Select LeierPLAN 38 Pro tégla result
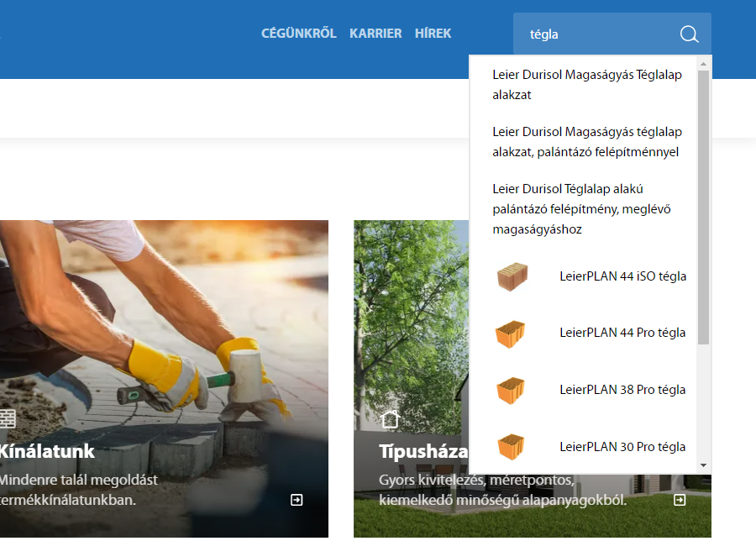 click(622, 390)
